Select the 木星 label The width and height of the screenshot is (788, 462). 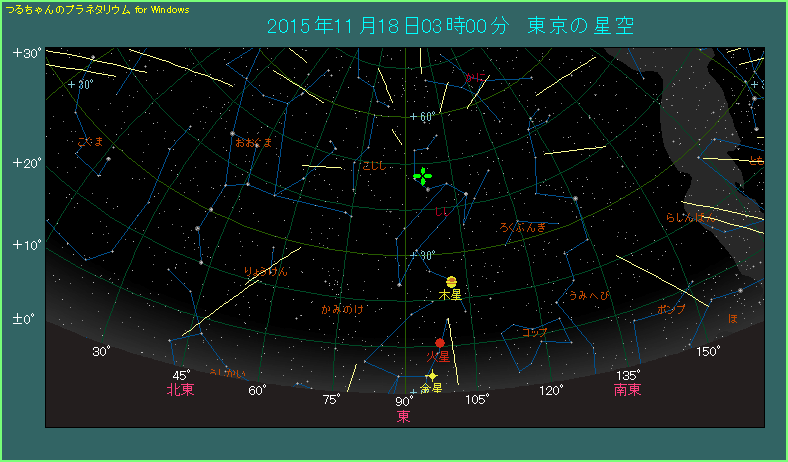pyautogui.click(x=450, y=296)
